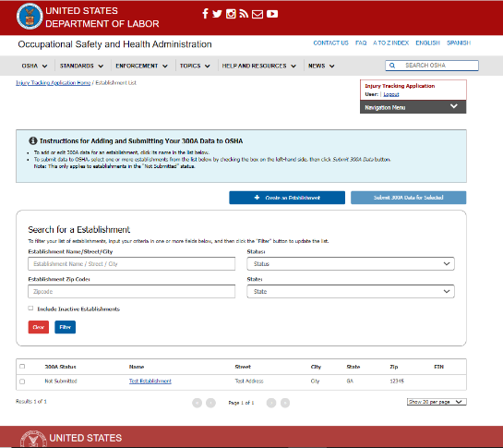Click the next page pagination arrow

pyautogui.click(x=271, y=403)
